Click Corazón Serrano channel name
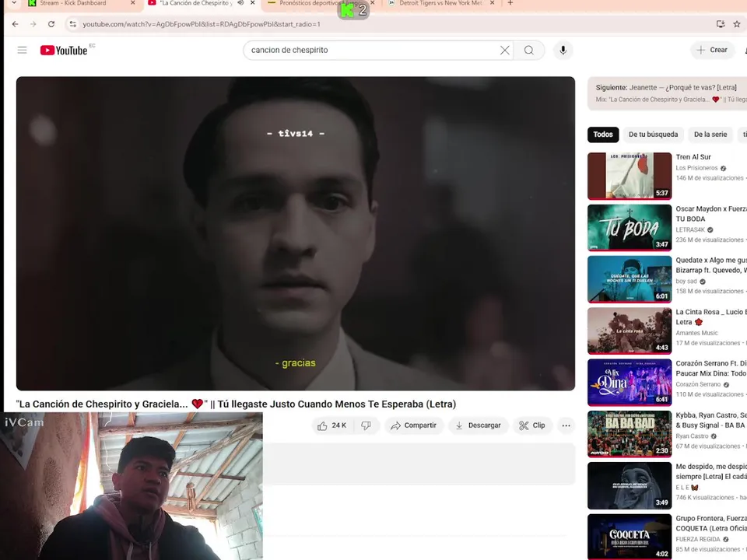747x560 pixels. click(699, 384)
